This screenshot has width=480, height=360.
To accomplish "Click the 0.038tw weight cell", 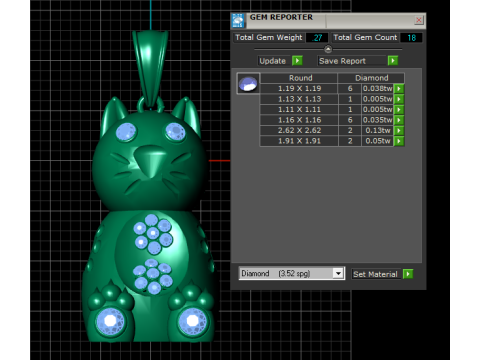I will tap(377, 89).
